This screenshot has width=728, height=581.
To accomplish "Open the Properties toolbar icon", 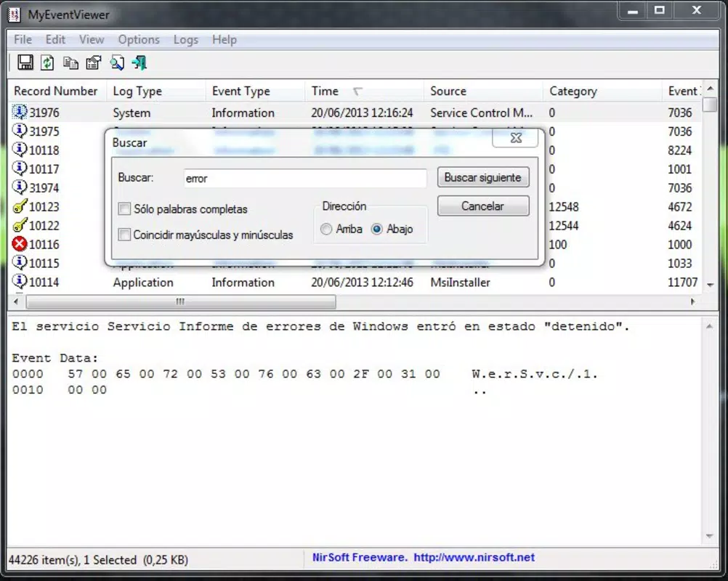I will click(x=94, y=62).
